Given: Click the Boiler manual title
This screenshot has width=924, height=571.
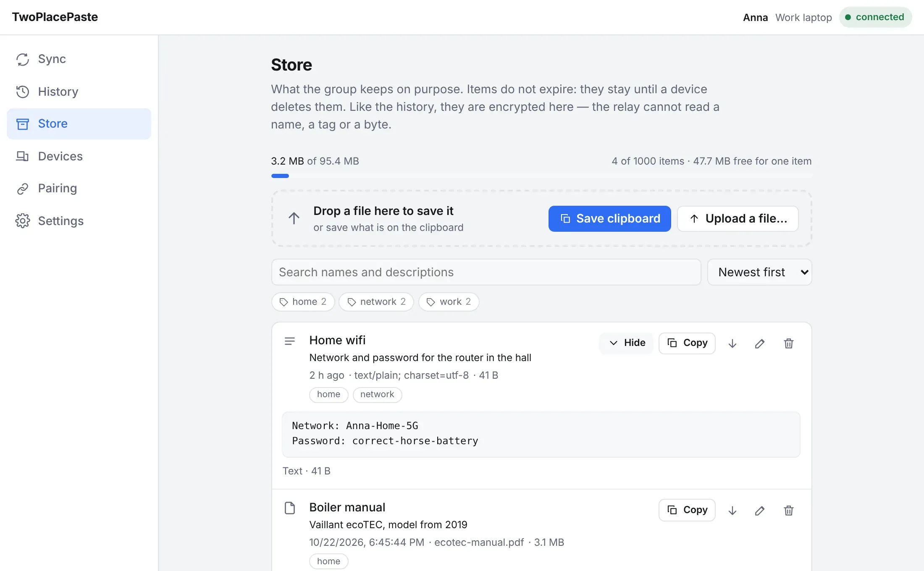Looking at the screenshot, I should [x=347, y=507].
